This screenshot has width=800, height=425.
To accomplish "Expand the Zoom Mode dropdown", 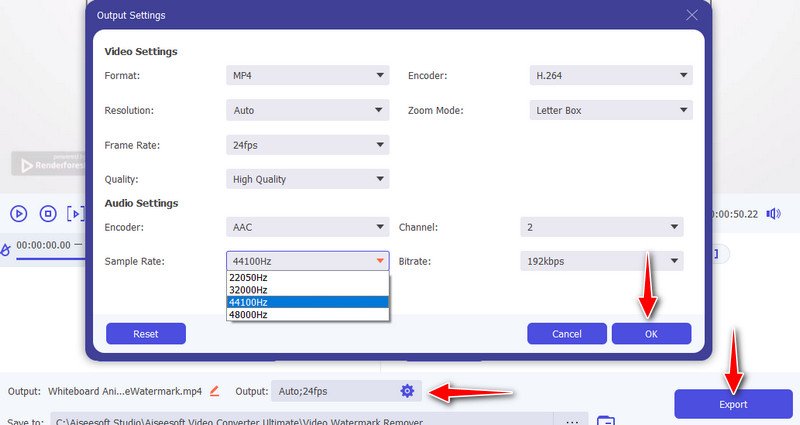I will [610, 110].
